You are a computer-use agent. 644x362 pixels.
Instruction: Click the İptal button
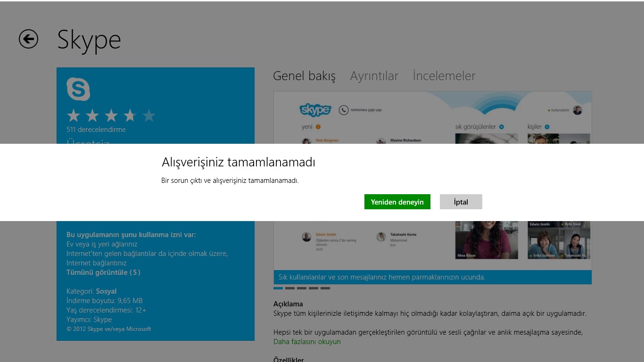click(461, 202)
